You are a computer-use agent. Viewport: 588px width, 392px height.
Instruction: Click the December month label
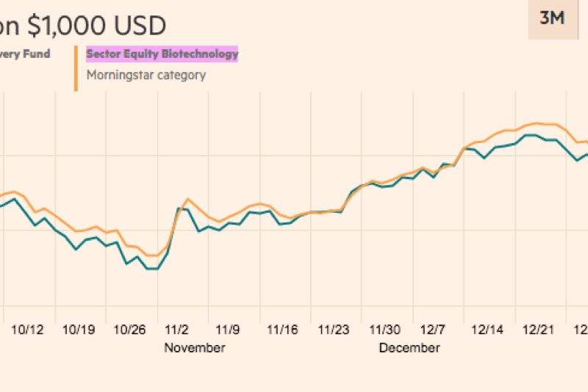pos(409,348)
